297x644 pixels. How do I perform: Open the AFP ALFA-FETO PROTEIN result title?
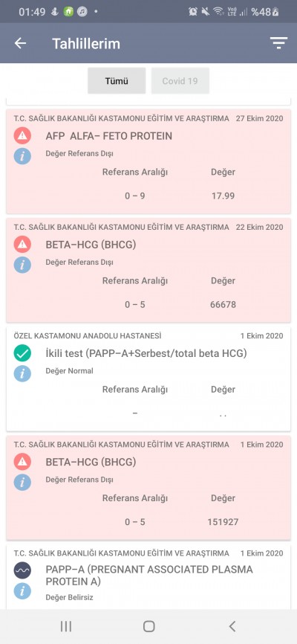pos(108,136)
